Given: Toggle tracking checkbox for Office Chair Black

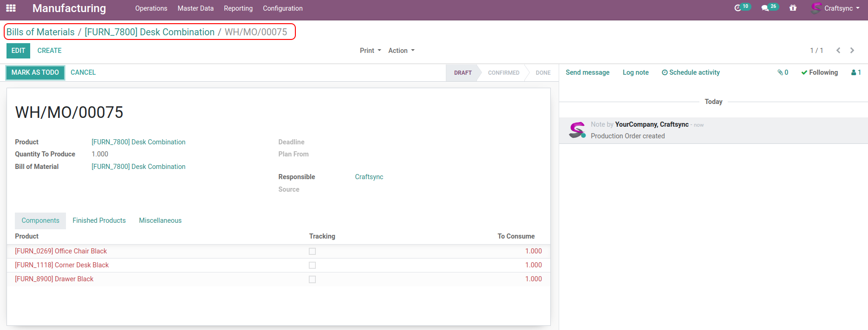Looking at the screenshot, I should [312, 252].
